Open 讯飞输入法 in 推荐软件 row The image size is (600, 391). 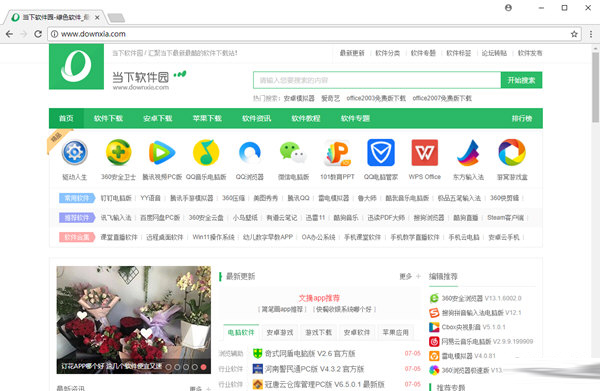[x=116, y=218]
